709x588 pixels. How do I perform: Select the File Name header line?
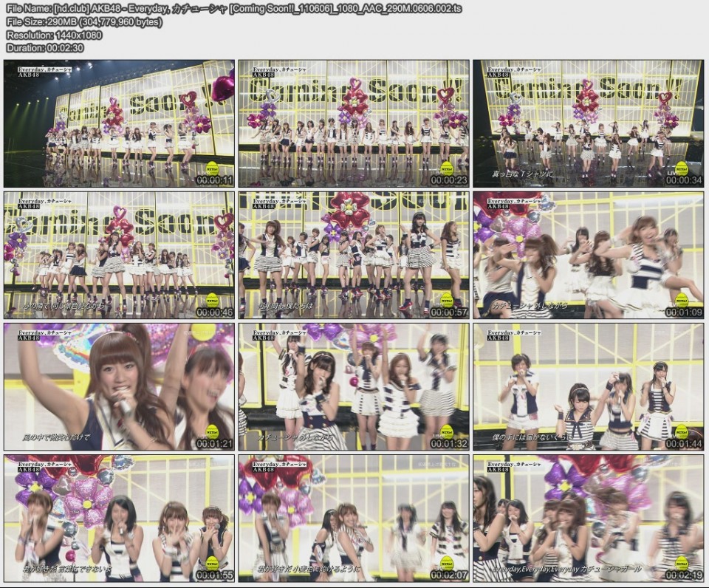pyautogui.click(x=235, y=9)
